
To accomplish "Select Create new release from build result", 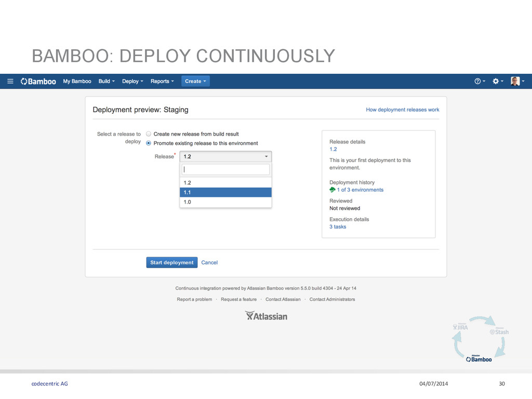I will (149, 134).
